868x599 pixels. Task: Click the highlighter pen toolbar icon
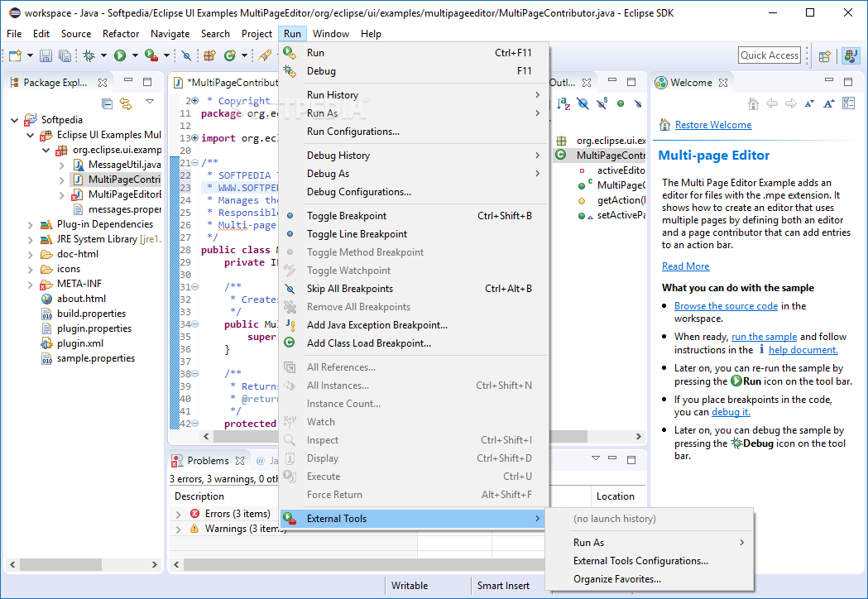click(x=265, y=55)
